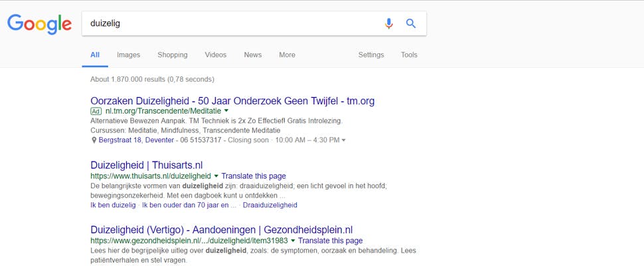
Task: Open sitelink Ik ben duizelig
Action: click(113, 205)
